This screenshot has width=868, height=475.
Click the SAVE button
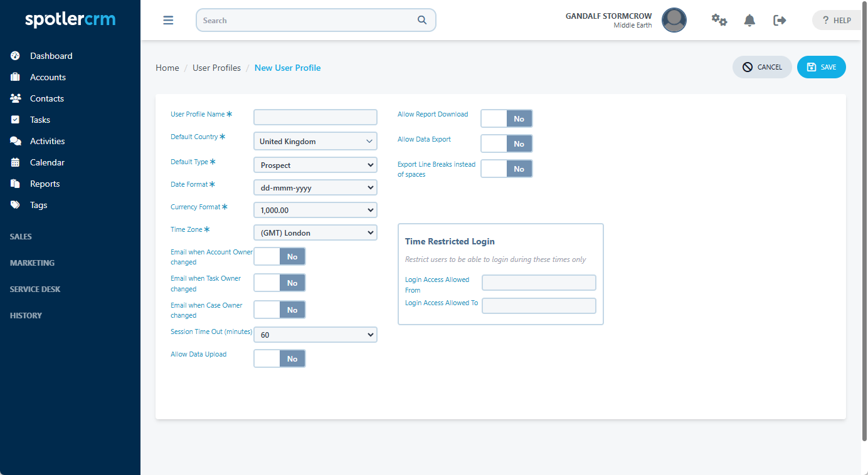pyautogui.click(x=822, y=67)
